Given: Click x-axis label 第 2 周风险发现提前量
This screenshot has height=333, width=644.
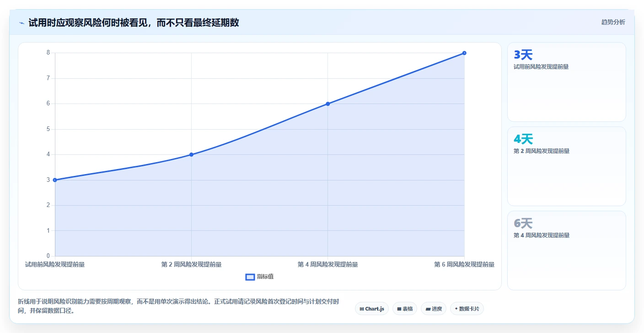Looking at the screenshot, I should click(x=191, y=264).
